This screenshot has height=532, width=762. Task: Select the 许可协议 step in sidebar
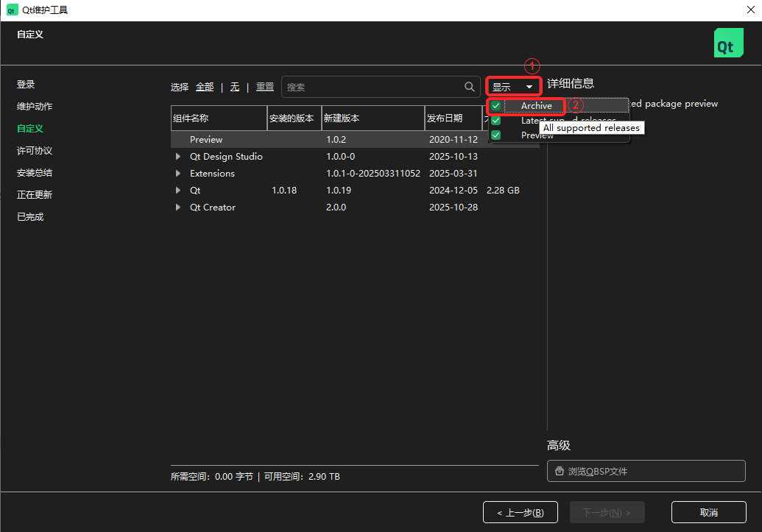tap(35, 151)
